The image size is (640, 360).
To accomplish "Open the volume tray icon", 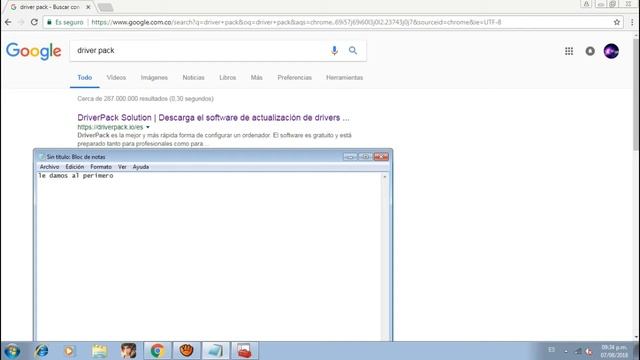I will (589, 351).
